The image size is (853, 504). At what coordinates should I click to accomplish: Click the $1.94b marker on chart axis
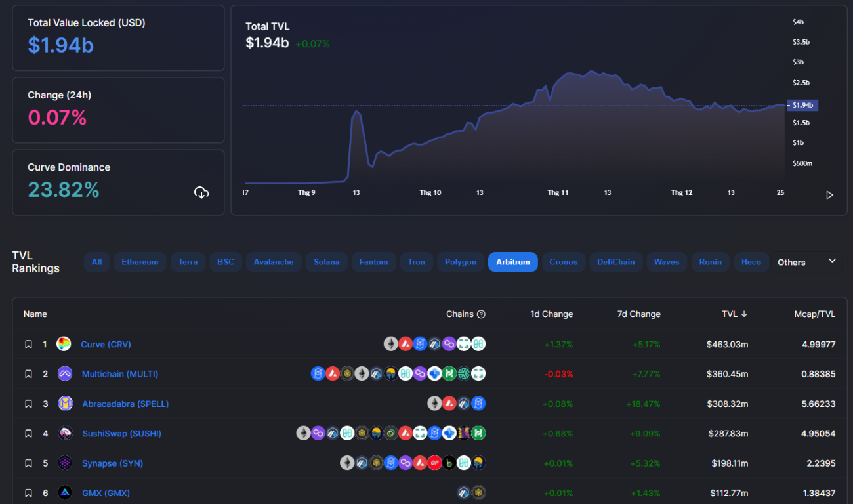point(802,105)
